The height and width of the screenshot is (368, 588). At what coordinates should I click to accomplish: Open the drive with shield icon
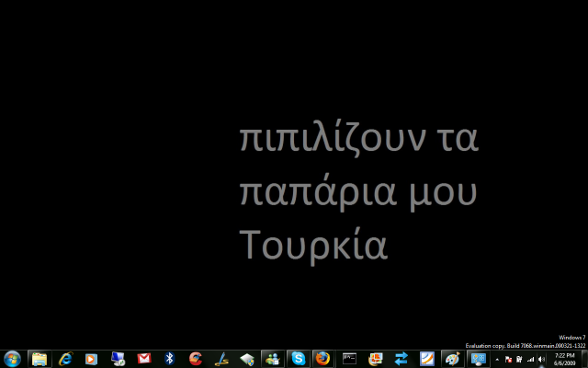[x=247, y=359]
